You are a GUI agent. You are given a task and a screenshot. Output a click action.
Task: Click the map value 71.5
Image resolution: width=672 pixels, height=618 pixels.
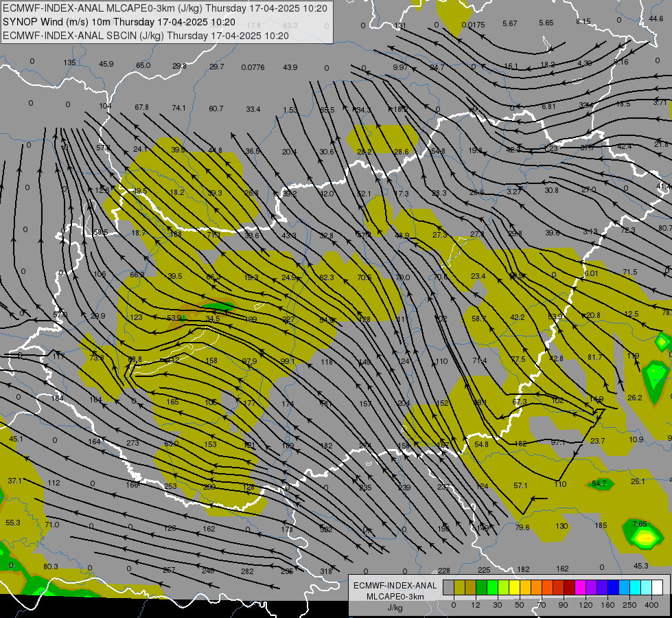[x=630, y=272]
